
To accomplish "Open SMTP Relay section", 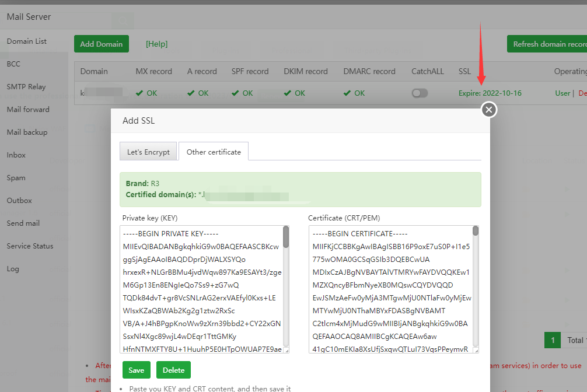I will coord(26,86).
